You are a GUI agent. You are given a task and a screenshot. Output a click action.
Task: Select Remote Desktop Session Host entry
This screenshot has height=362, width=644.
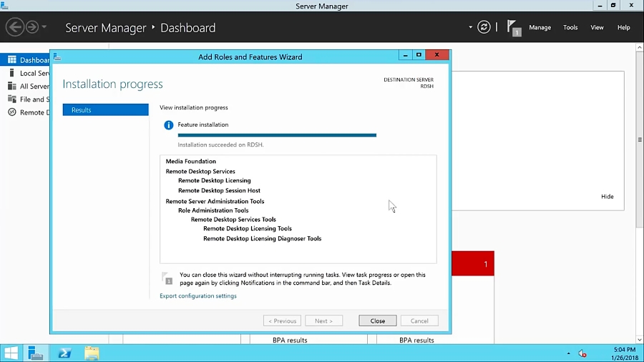pyautogui.click(x=219, y=190)
